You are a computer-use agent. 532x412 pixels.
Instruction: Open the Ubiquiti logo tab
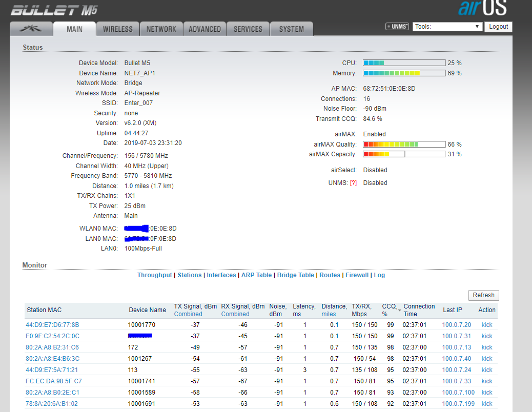[31, 29]
